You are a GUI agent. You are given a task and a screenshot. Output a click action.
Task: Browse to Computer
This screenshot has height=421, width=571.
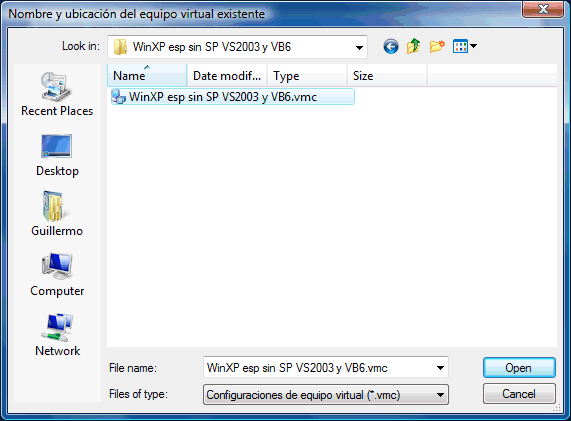click(x=57, y=275)
